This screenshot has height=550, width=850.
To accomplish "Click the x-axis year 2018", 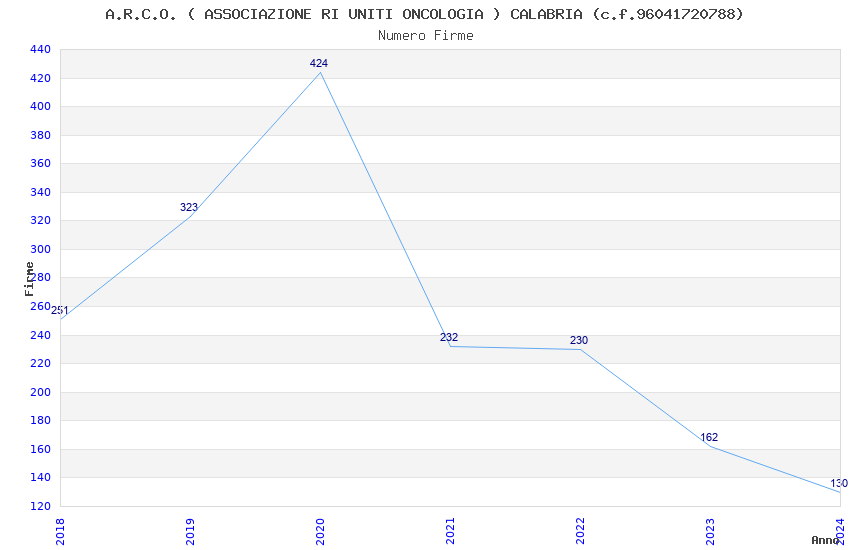I will [x=60, y=532].
